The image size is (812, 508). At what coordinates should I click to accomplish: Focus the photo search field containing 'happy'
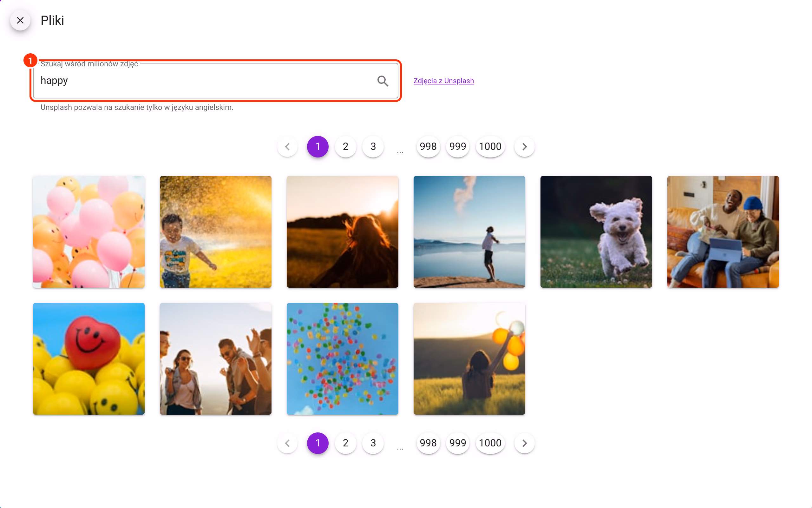pos(215,81)
